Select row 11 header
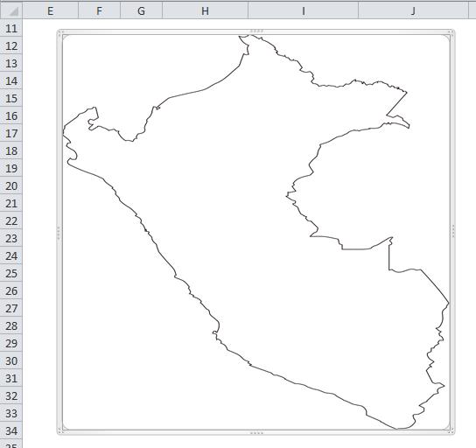This screenshot has height=448, width=476. [x=11, y=29]
